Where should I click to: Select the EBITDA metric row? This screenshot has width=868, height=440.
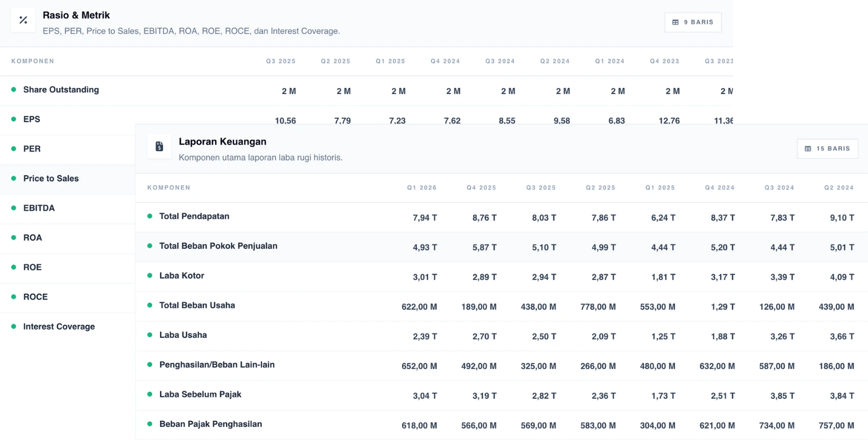[x=68, y=209]
